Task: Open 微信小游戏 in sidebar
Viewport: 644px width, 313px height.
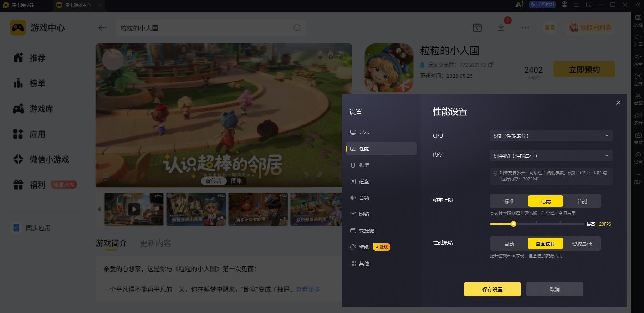Action: (x=41, y=159)
